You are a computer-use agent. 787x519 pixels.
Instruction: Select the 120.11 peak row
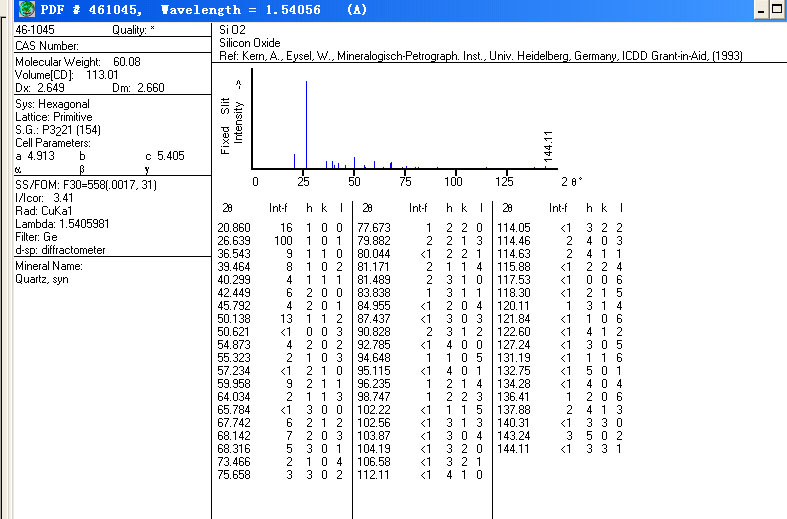(x=561, y=306)
